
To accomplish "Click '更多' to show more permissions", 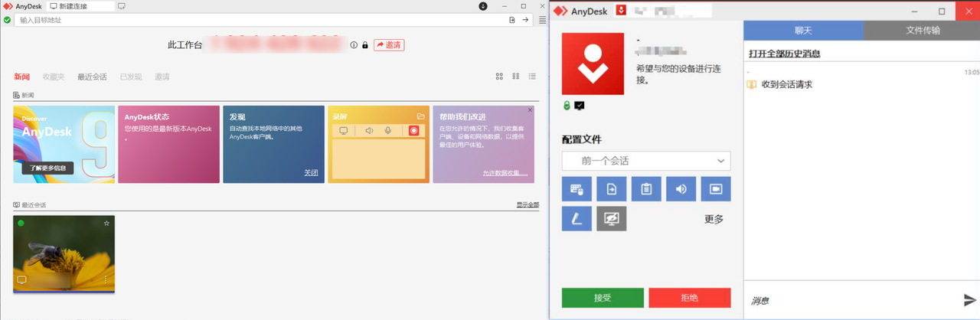I will point(714,219).
